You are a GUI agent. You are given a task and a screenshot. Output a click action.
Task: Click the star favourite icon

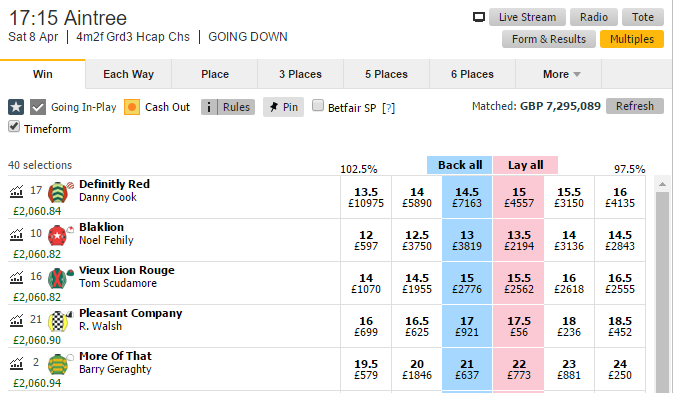pyautogui.click(x=16, y=107)
